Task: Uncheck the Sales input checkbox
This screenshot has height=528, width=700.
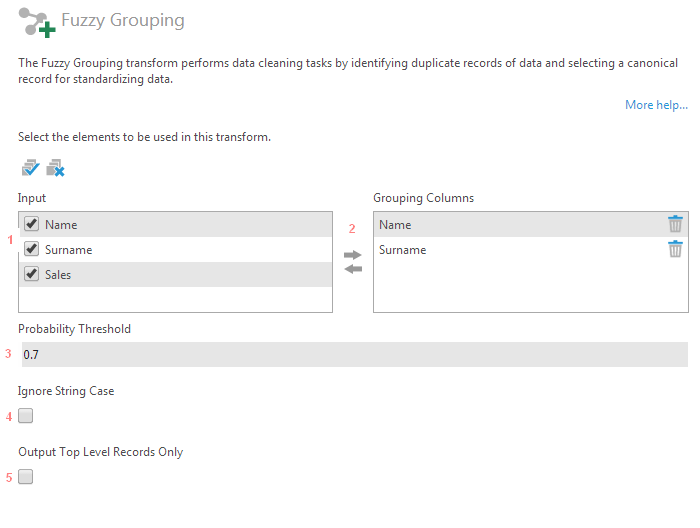Action: click(x=32, y=274)
